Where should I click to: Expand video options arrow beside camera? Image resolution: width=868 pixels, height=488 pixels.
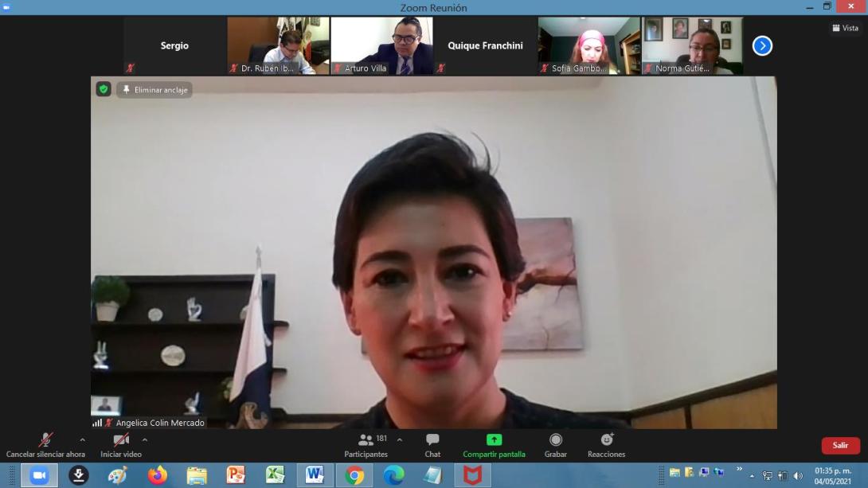click(x=144, y=439)
